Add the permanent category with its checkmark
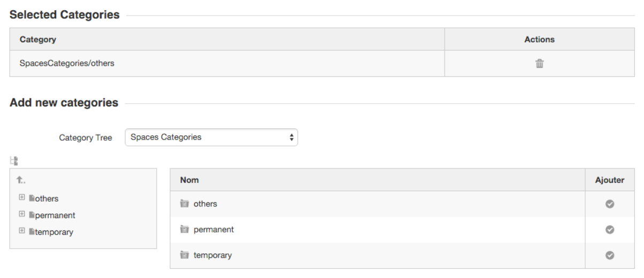The image size is (644, 278). click(x=609, y=229)
